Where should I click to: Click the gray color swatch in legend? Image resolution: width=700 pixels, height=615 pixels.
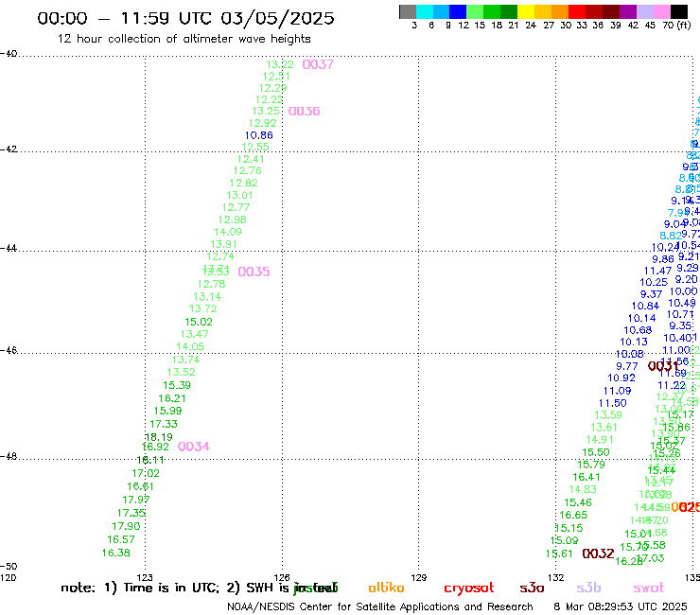click(x=408, y=11)
